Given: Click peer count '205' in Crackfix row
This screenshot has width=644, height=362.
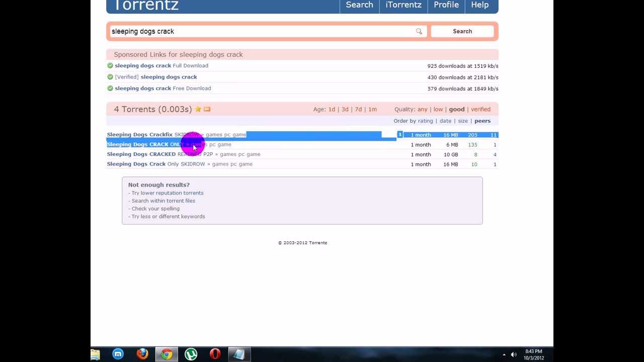Looking at the screenshot, I should coord(472,135).
